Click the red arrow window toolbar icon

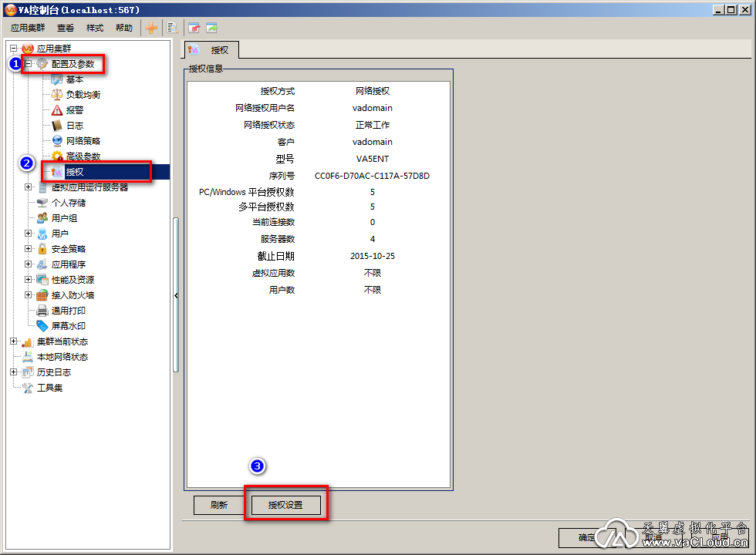click(194, 28)
